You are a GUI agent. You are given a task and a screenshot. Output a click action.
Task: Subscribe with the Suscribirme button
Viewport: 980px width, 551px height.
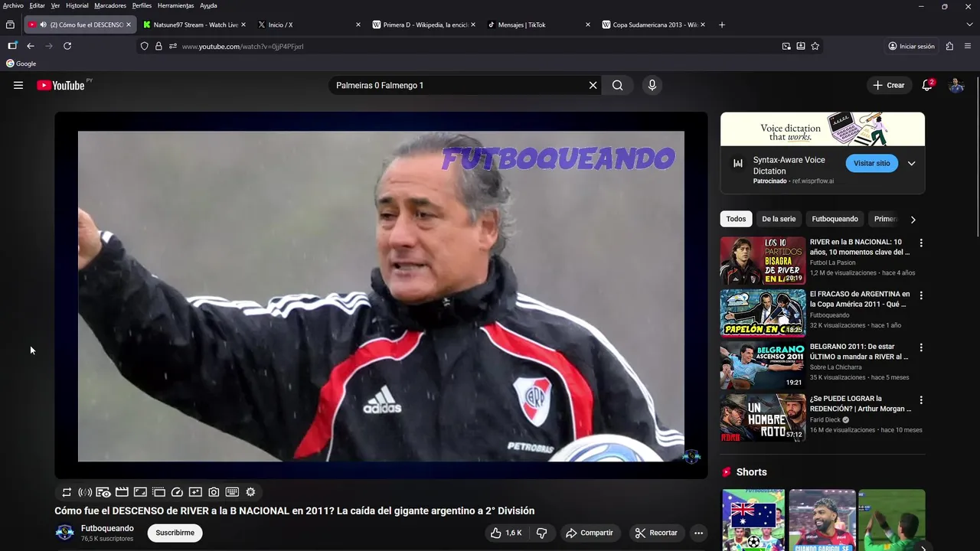pos(175,533)
